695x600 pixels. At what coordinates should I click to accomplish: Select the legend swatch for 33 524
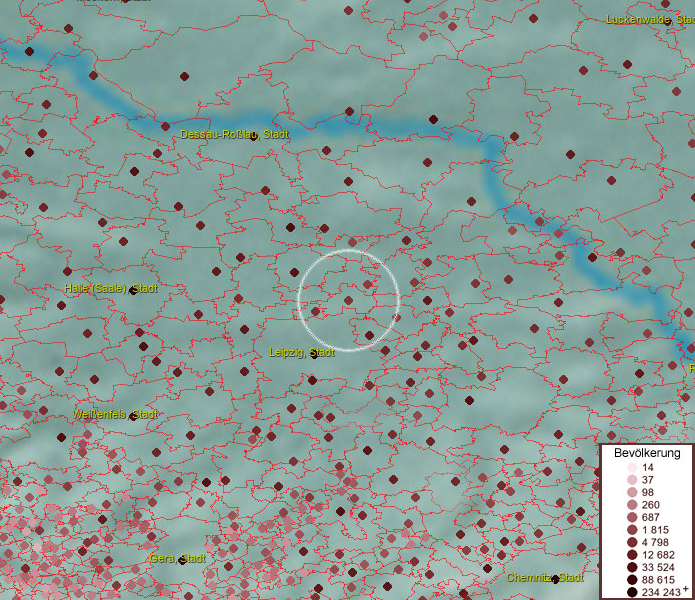[x=632, y=567]
